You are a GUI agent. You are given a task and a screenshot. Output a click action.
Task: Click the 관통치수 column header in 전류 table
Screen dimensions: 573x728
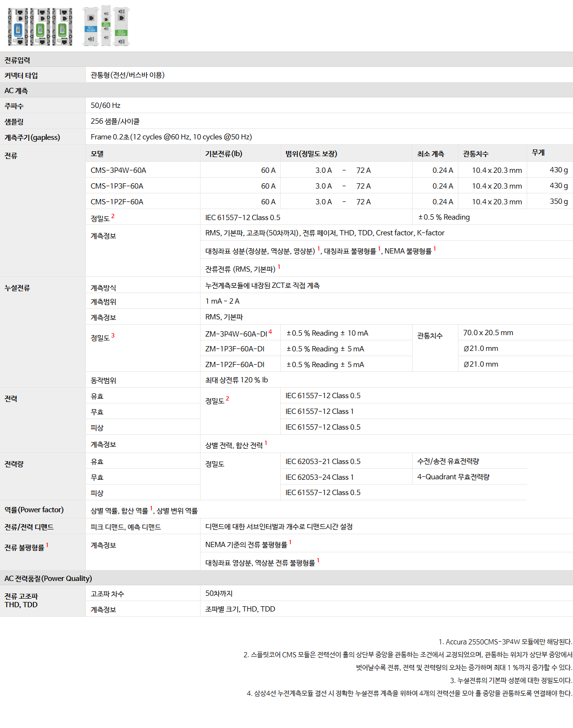476,154
